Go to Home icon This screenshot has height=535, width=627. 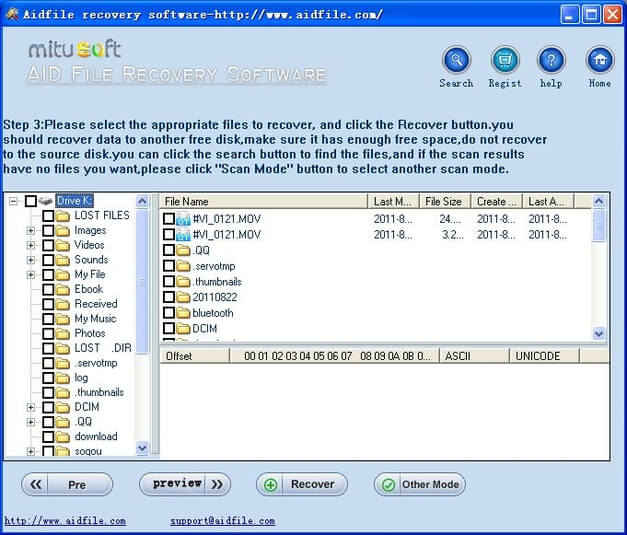tap(599, 60)
